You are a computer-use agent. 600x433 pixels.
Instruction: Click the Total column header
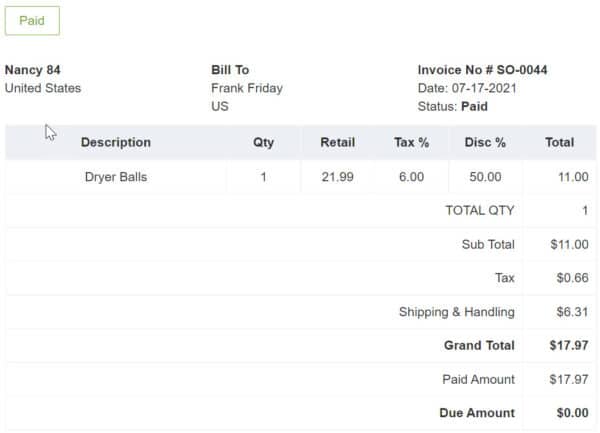[x=559, y=142]
